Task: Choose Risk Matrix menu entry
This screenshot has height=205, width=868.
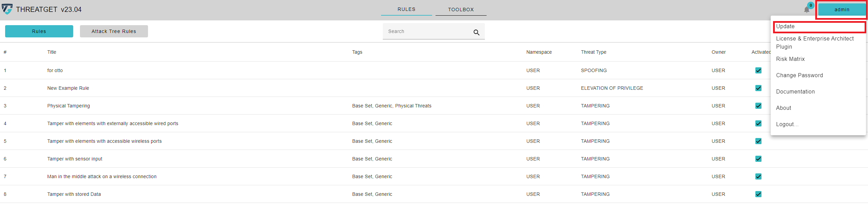Action: 790,59
